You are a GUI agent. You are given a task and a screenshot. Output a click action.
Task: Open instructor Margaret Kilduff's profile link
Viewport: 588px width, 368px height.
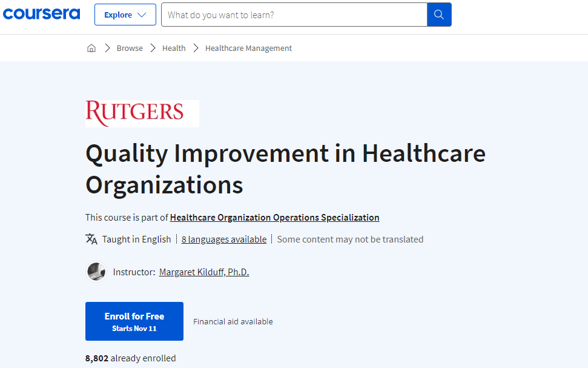pyautogui.click(x=203, y=272)
